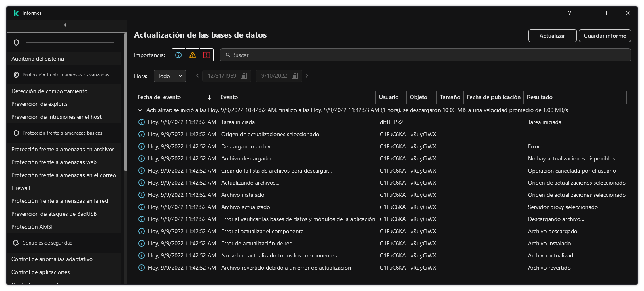The height and width of the screenshot is (291, 644).
Task: Click the previous time period arrow
Action: click(x=197, y=76)
